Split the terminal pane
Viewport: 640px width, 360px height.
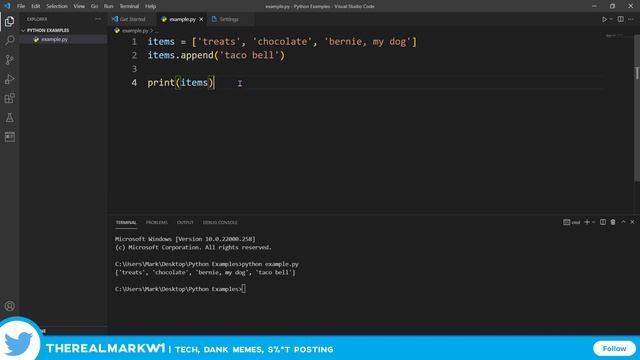(x=603, y=222)
